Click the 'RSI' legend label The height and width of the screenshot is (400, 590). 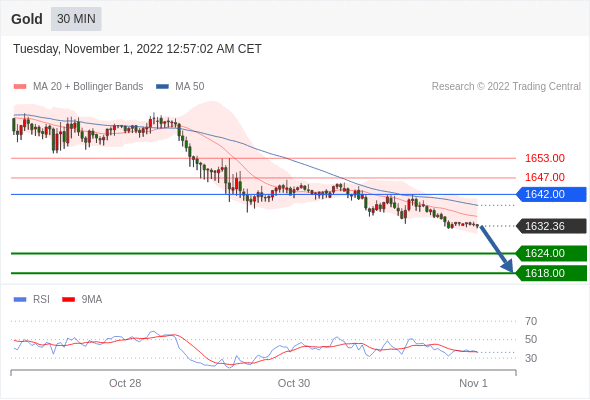click(x=41, y=300)
